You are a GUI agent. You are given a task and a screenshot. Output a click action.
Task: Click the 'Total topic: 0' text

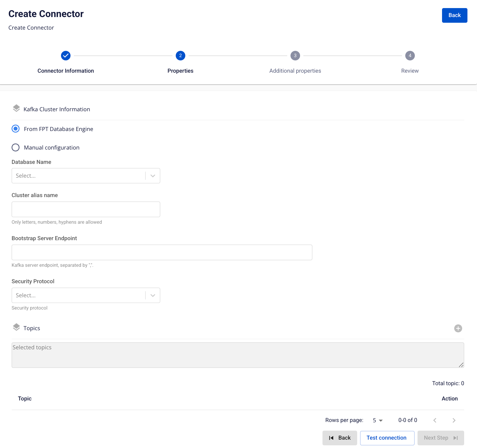[448, 383]
